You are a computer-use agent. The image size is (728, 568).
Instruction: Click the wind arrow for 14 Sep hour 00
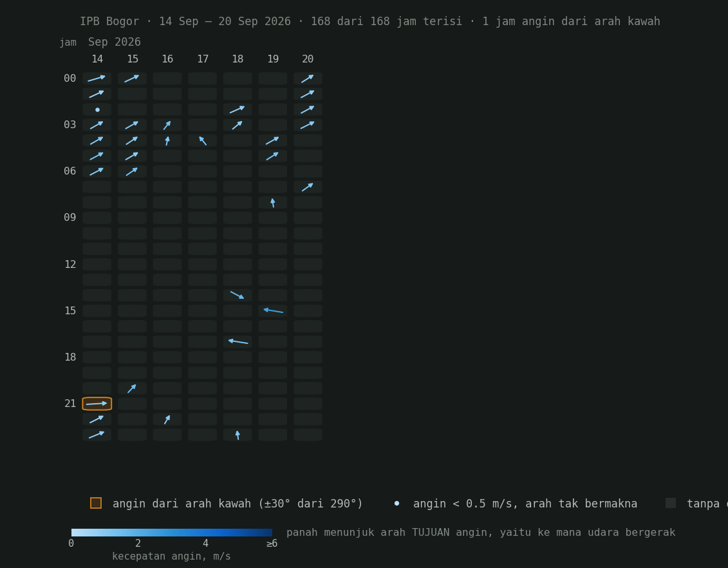tap(97, 79)
